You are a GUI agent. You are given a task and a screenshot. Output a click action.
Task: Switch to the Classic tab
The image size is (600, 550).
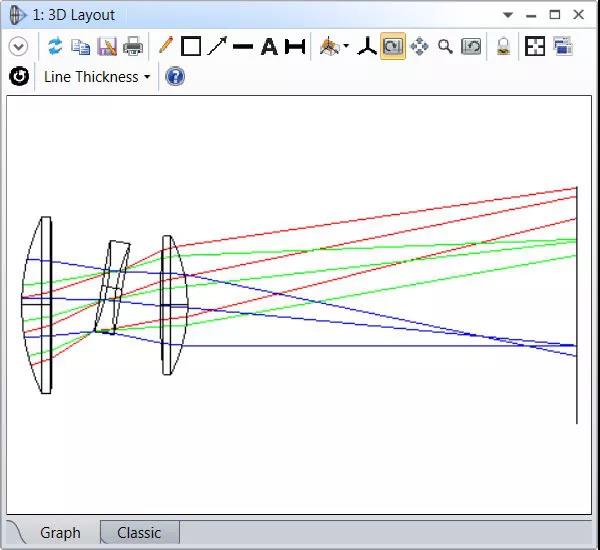coord(139,533)
